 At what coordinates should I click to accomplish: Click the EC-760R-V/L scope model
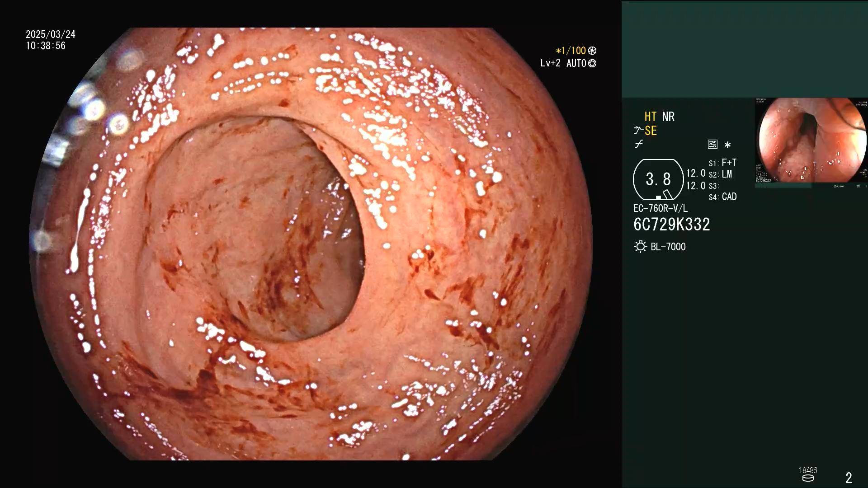[x=660, y=209]
